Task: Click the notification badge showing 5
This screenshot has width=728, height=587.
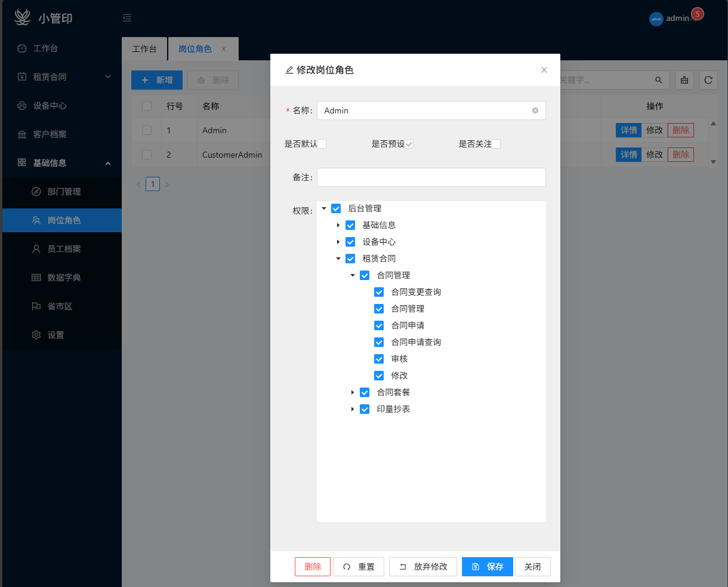Action: (x=697, y=14)
